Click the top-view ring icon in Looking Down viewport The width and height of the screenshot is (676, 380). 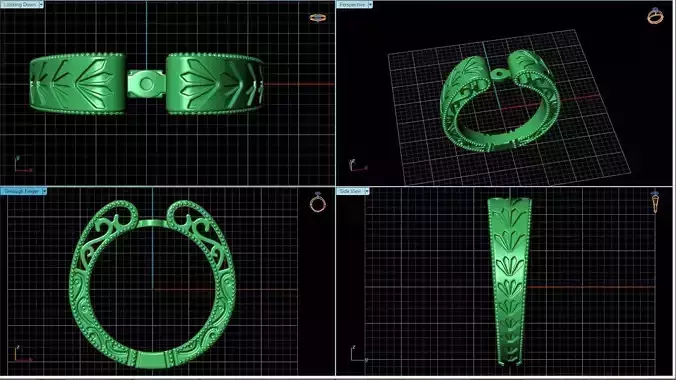(318, 18)
